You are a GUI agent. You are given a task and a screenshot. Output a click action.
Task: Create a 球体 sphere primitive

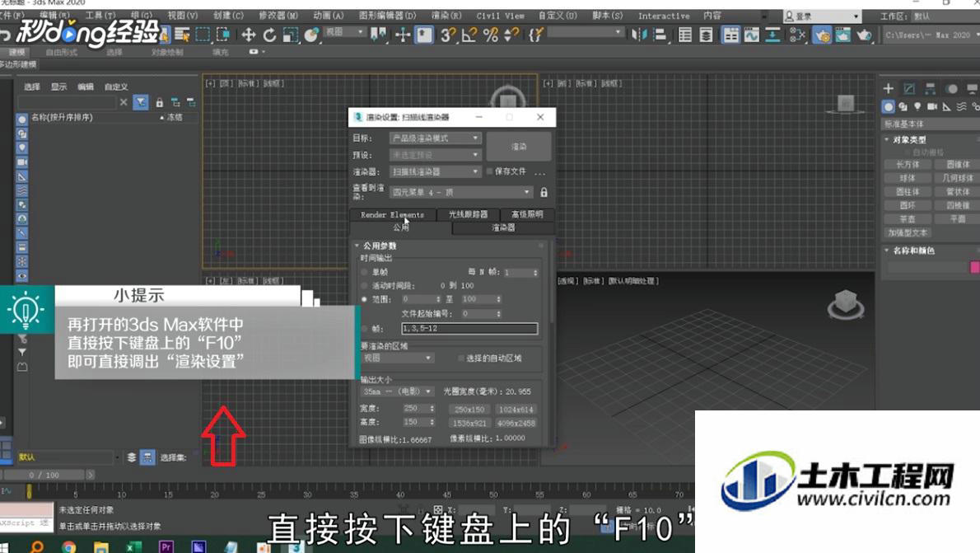[x=908, y=178]
